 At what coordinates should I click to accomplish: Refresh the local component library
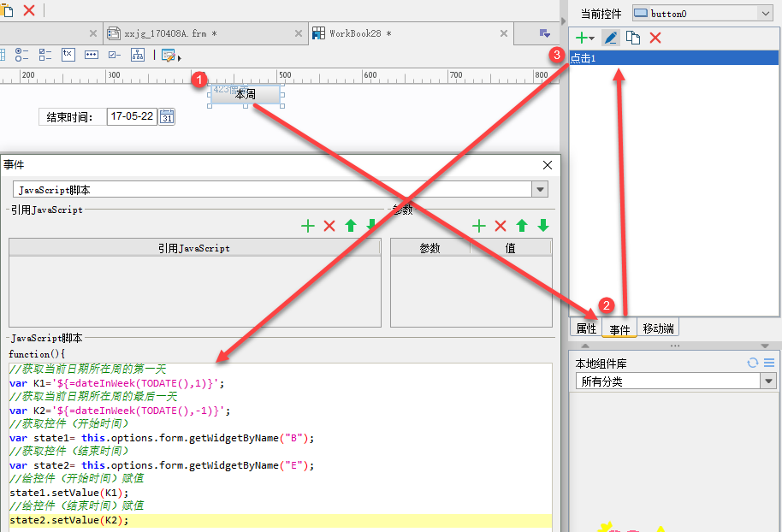tap(753, 363)
